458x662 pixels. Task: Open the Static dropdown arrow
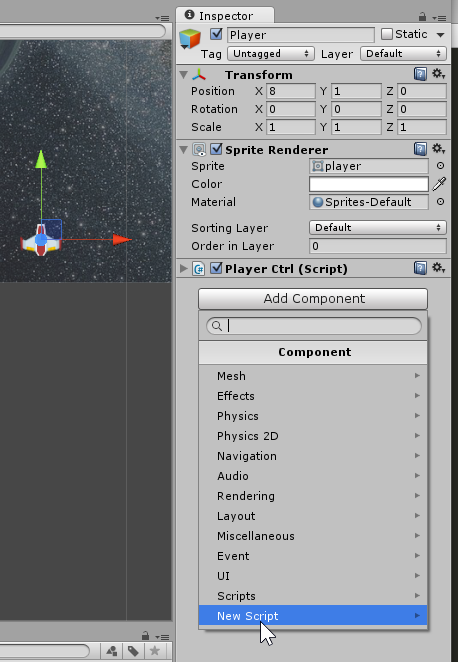[440, 35]
